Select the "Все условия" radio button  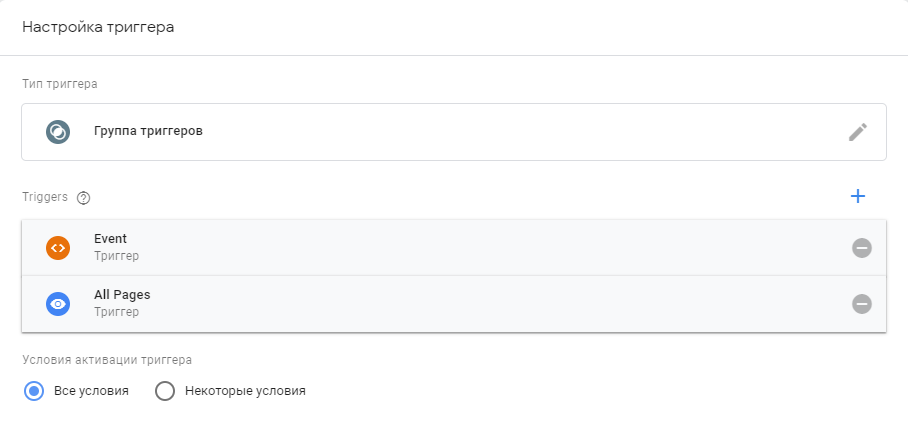(34, 391)
